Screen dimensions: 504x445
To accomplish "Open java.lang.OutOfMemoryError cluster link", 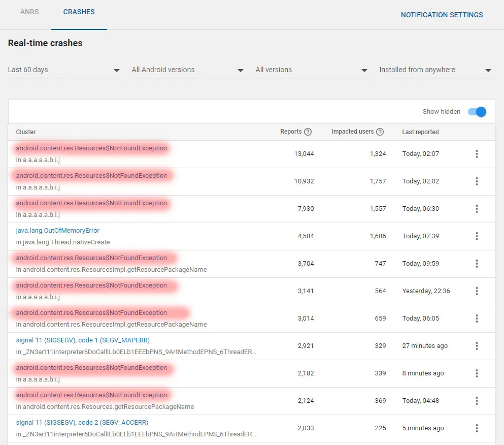I will coord(57,231).
